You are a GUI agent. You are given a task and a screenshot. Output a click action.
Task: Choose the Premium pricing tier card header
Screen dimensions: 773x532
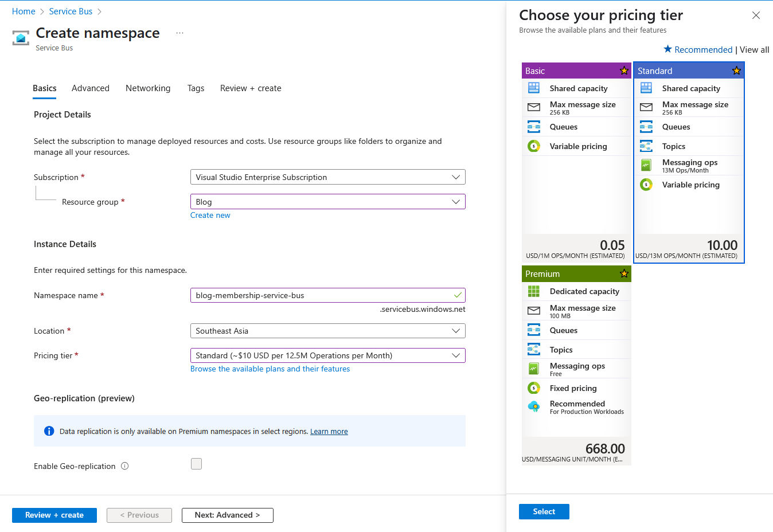click(576, 273)
